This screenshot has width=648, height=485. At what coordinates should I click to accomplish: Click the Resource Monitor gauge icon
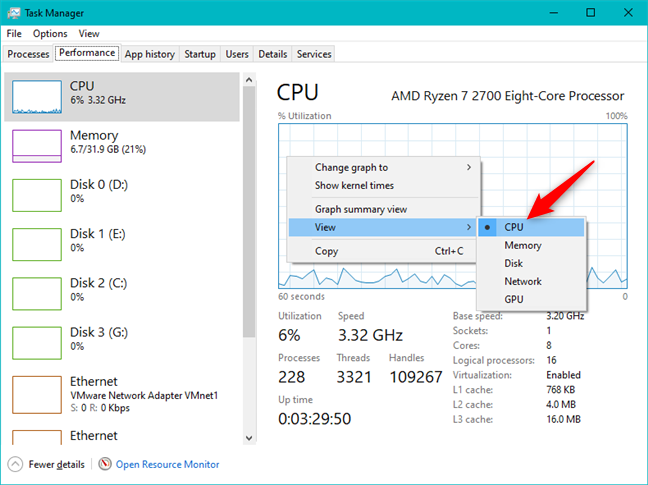click(x=105, y=464)
